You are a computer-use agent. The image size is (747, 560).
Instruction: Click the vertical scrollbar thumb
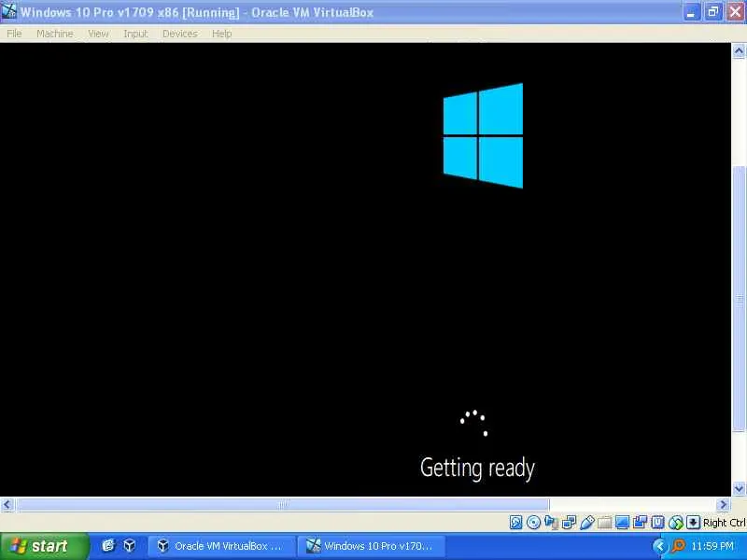pyautogui.click(x=739, y=299)
